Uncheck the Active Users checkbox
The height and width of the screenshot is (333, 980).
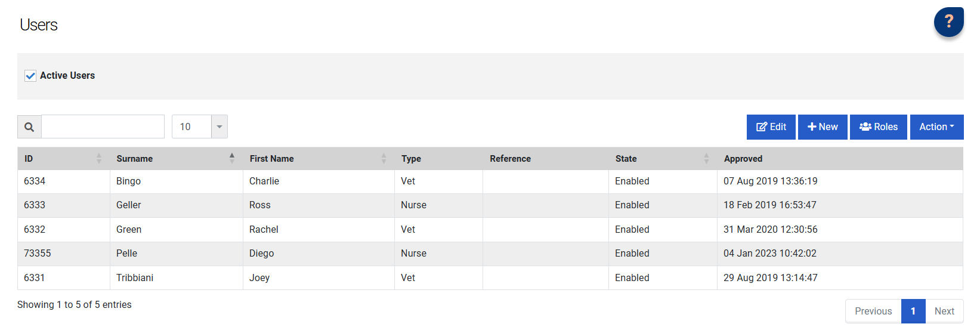[30, 76]
